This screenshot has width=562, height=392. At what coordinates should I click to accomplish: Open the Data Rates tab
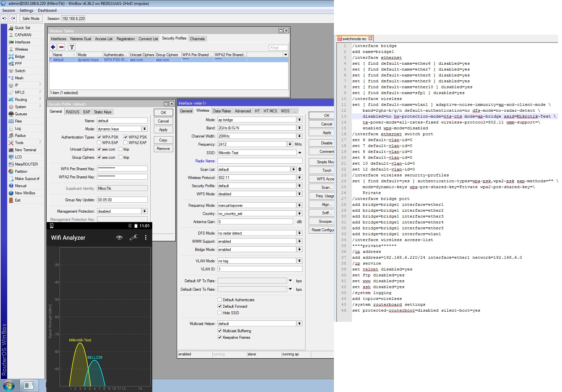coord(222,111)
